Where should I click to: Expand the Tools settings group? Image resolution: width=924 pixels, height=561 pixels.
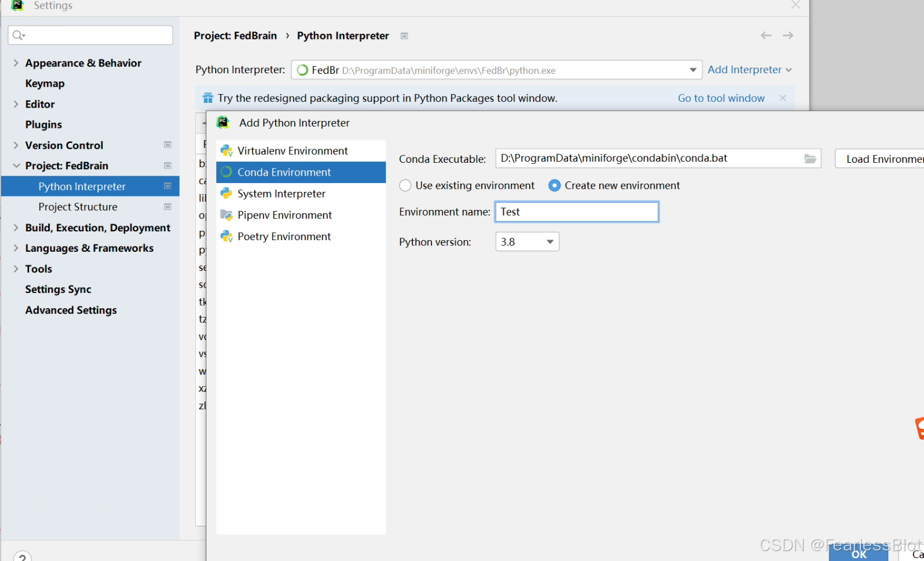pyautogui.click(x=16, y=269)
